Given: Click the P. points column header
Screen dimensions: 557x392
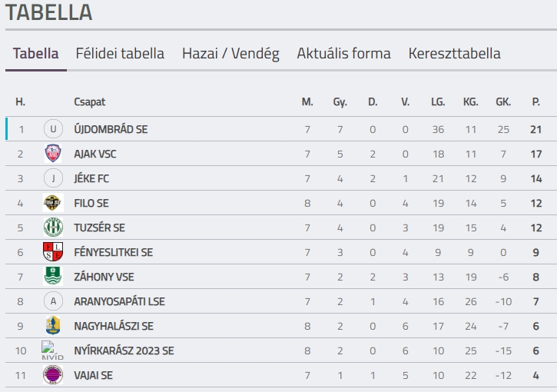Looking at the screenshot, I should pos(535,101).
